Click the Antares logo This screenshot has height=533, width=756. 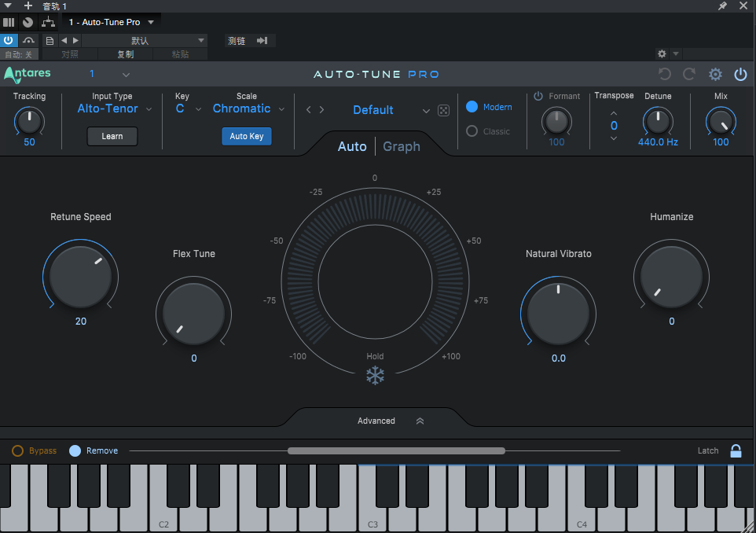click(26, 74)
